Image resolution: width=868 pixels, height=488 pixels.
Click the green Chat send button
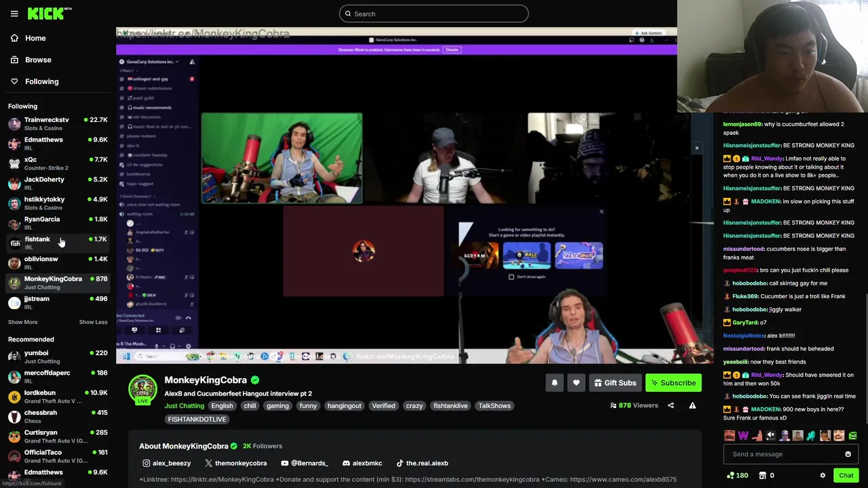click(x=846, y=476)
